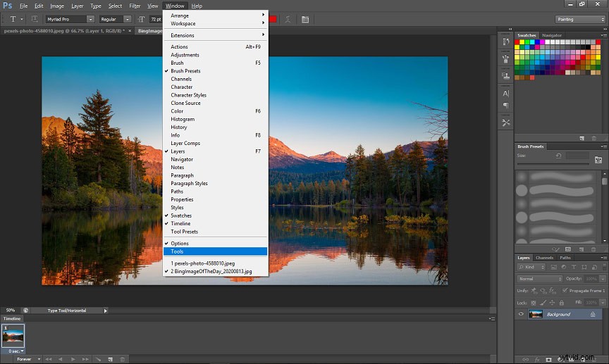Screen dimensions: 609x364
Task: Filter layers by pixel layers icon
Action: 554,267
